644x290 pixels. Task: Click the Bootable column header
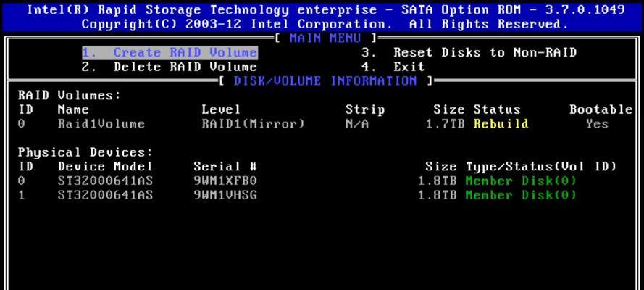click(601, 109)
